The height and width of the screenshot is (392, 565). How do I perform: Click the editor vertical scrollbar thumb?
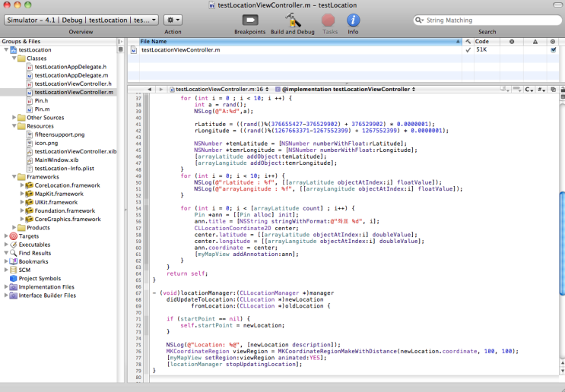click(x=562, y=244)
